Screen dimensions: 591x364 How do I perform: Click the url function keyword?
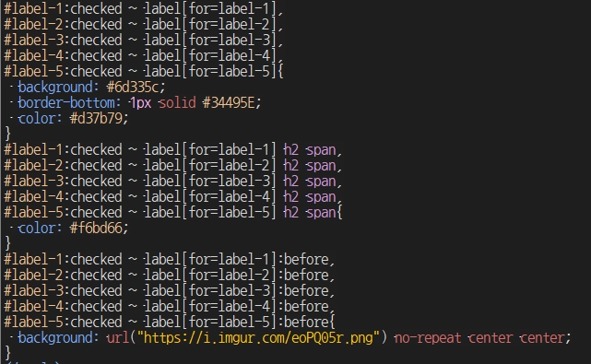pyautogui.click(x=118, y=337)
